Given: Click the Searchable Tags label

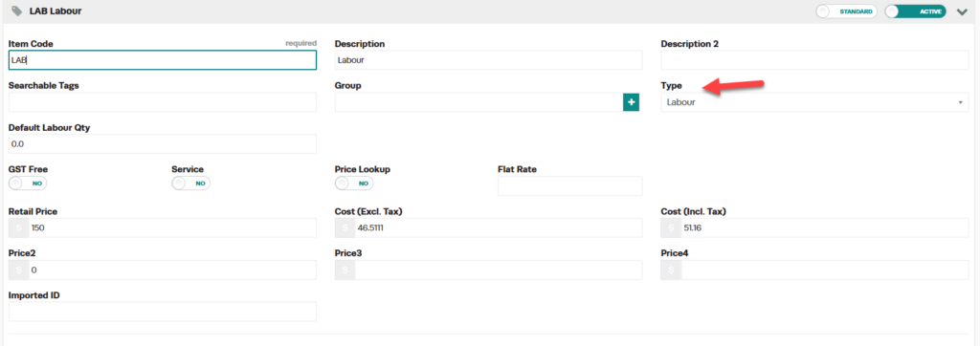Looking at the screenshot, I should point(44,86).
